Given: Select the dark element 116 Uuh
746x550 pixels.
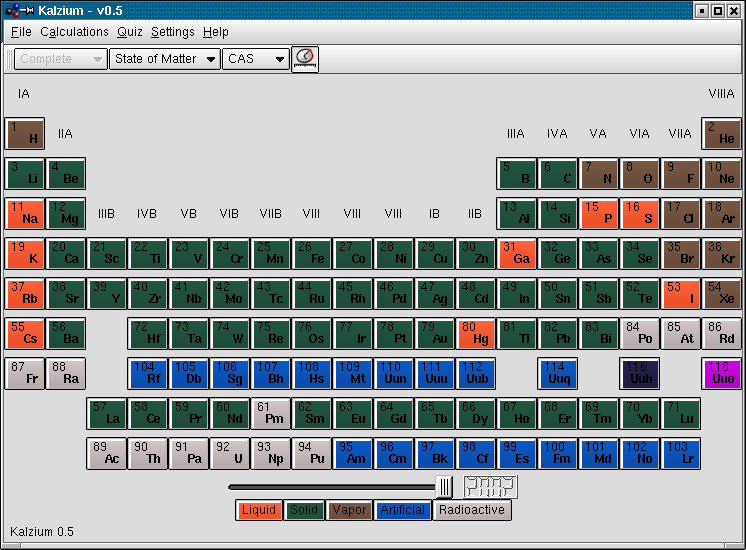Looking at the screenshot, I should pyautogui.click(x=639, y=373).
